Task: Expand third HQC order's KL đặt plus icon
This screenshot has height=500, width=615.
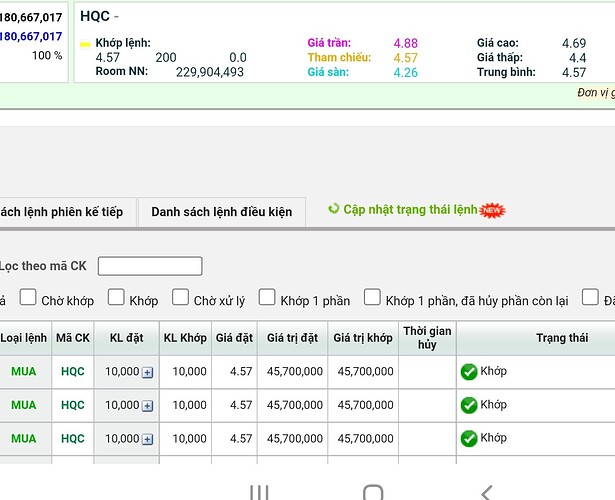Action: click(147, 440)
